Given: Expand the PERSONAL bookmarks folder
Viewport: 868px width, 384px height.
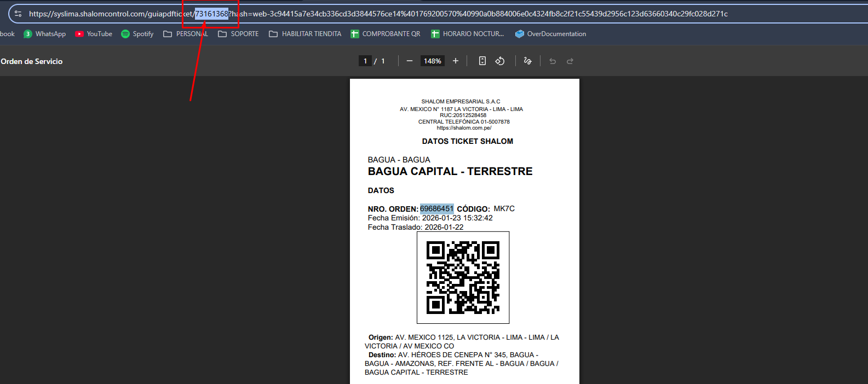Looking at the screenshot, I should pyautogui.click(x=186, y=34).
